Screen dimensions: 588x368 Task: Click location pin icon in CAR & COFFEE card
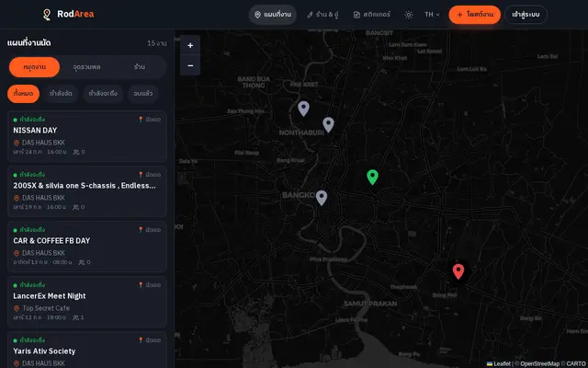click(17, 253)
